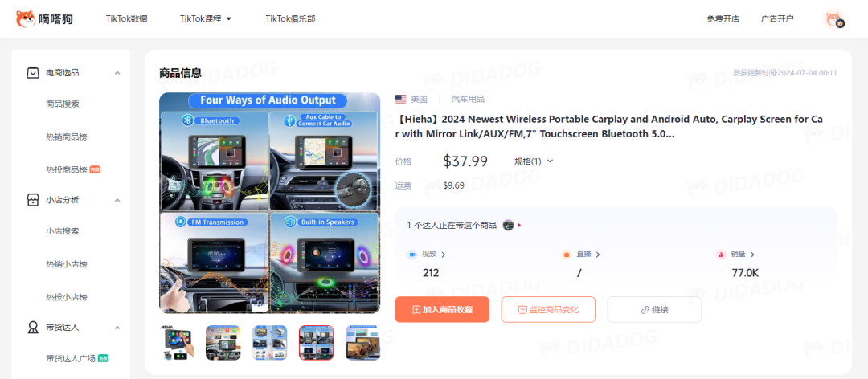Collapse the 小店分析 sidebar section

117,200
